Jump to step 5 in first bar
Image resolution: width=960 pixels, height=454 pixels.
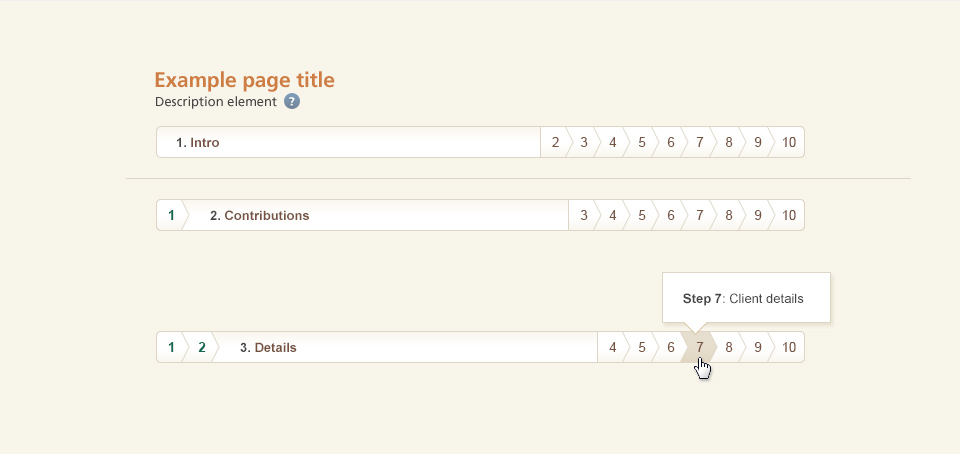tap(642, 142)
